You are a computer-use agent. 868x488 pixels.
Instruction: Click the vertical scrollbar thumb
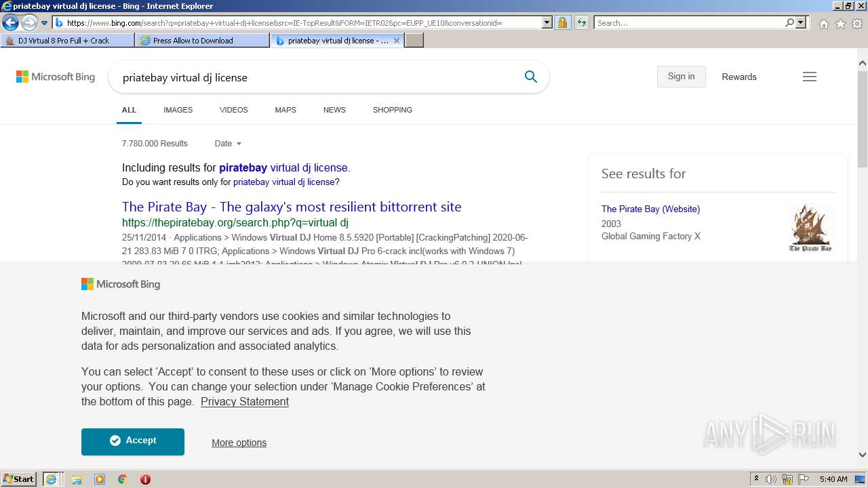point(863,119)
